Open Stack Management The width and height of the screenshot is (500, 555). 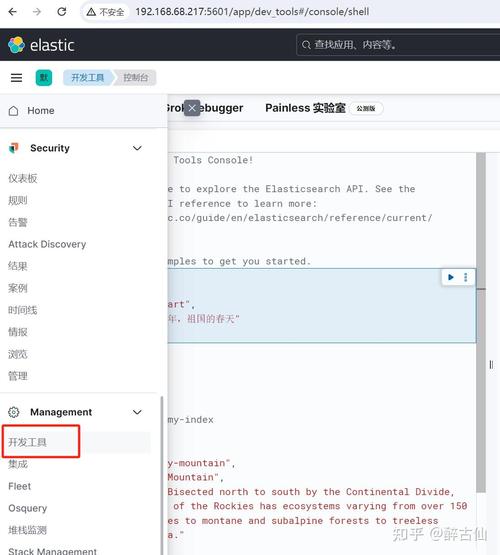point(52,551)
